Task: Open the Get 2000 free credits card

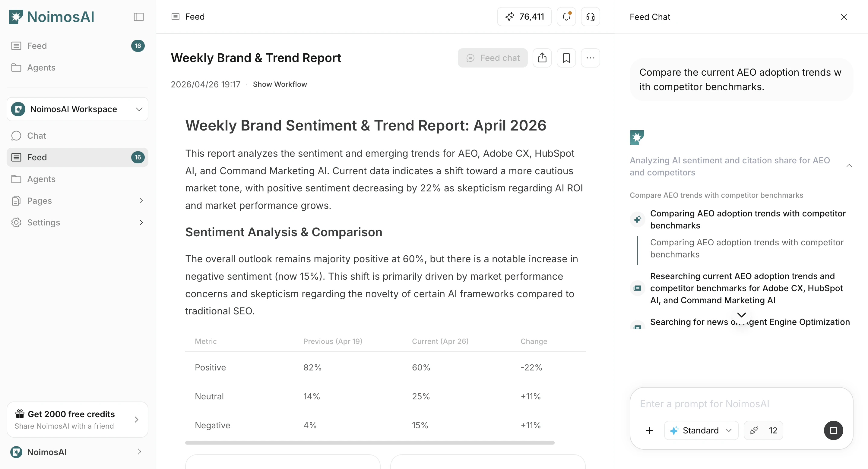Action: pos(78,420)
